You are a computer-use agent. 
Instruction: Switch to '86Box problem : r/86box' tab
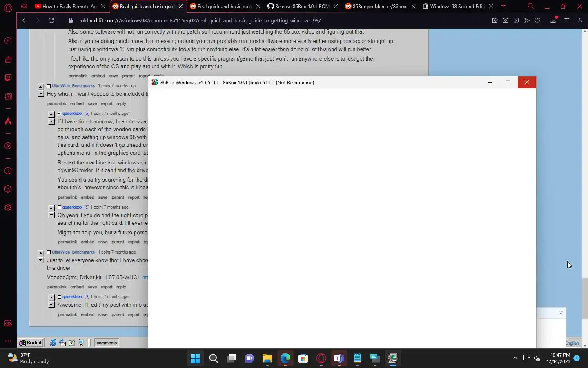coord(381,6)
